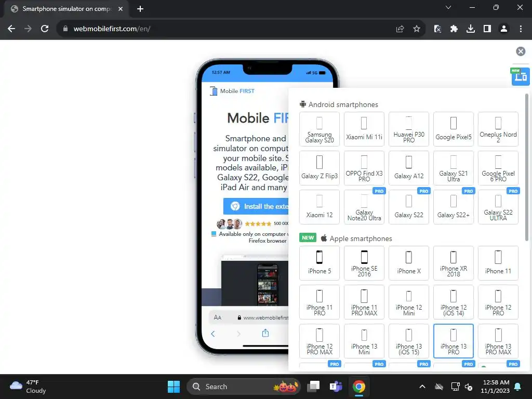Image resolution: width=532 pixels, height=399 pixels.
Task: Open Microsoft Teams from taskbar
Action: click(x=336, y=387)
